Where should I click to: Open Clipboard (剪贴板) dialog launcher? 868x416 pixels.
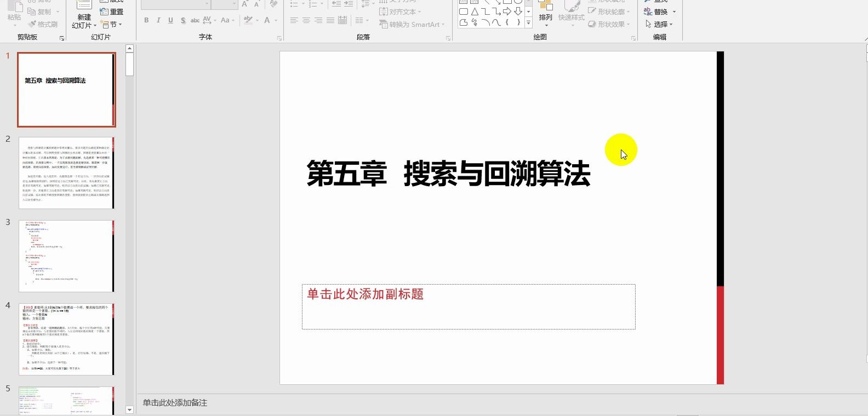pyautogui.click(x=62, y=38)
